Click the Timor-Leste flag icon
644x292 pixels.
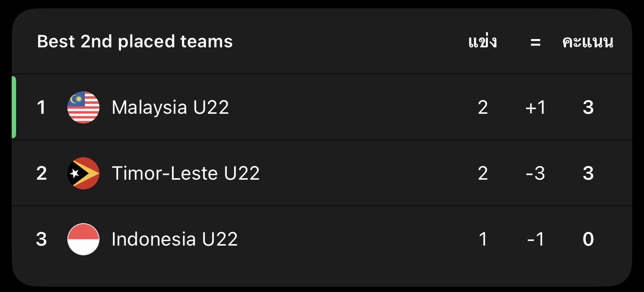coord(83,173)
